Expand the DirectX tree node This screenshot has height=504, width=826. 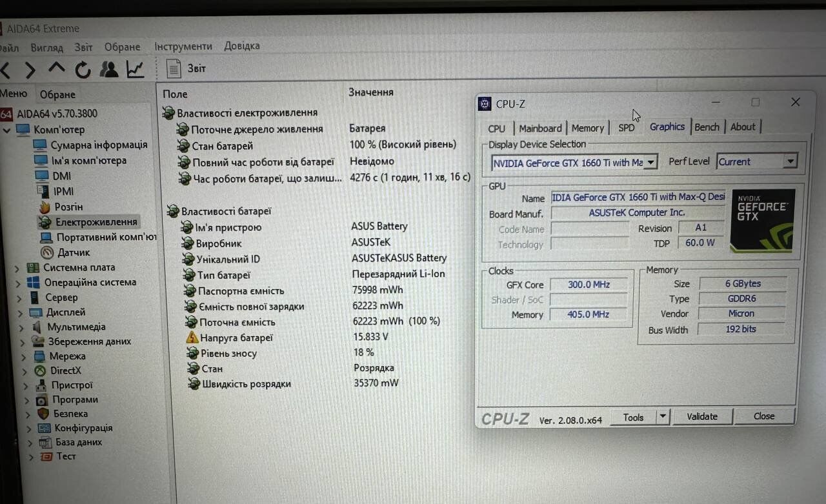25,371
